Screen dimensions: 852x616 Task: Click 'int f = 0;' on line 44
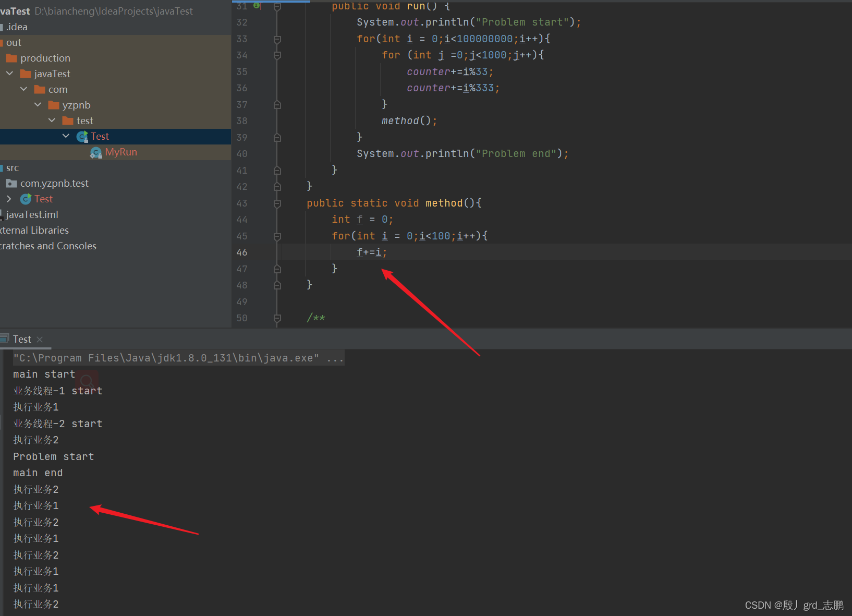click(362, 220)
